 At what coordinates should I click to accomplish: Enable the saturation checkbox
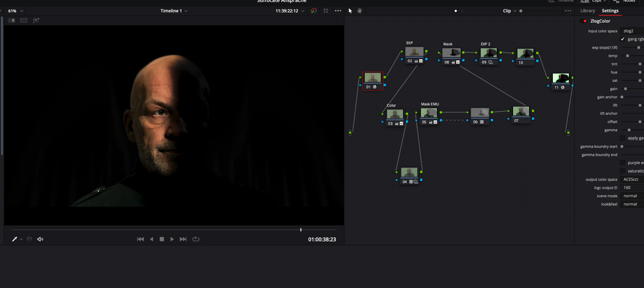click(x=623, y=171)
